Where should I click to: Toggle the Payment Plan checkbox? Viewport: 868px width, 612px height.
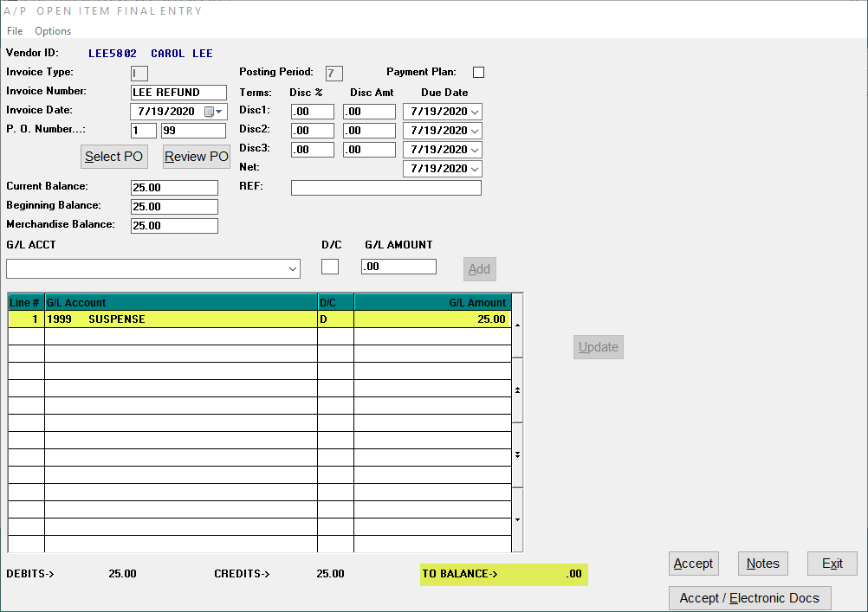click(x=477, y=72)
